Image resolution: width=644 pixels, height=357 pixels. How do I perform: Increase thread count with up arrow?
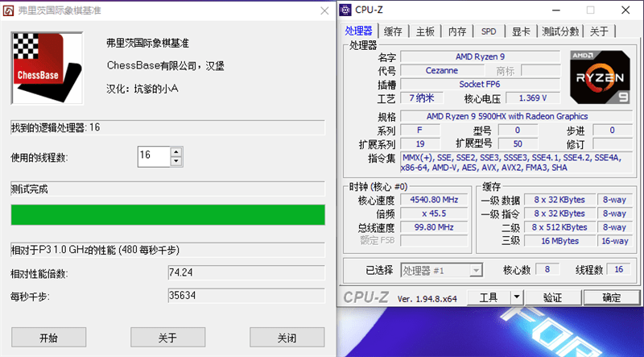tap(176, 152)
